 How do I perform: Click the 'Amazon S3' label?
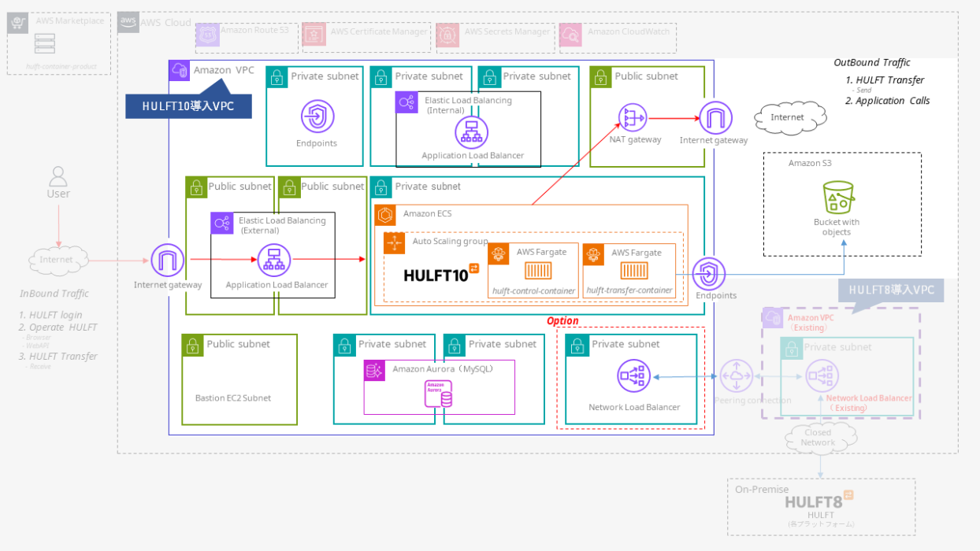[810, 164]
